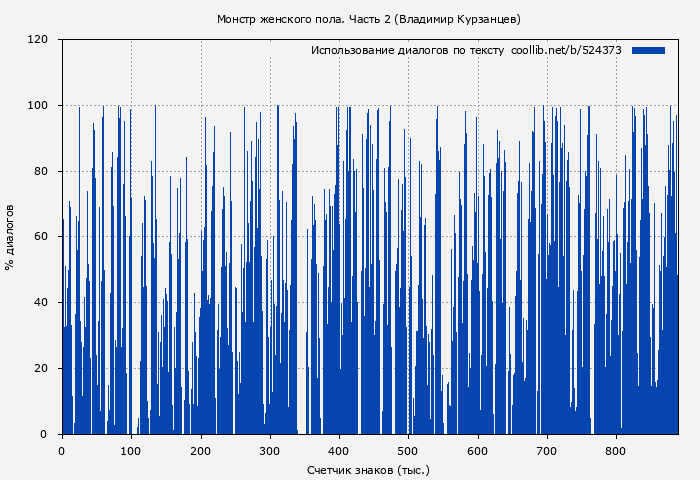
Task: Click the x-axis label 'Счетчик знаков (тыс.)'
Action: [368, 469]
